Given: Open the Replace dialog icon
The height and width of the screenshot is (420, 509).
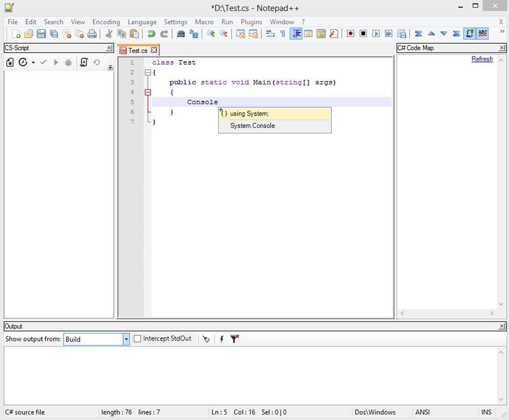Looking at the screenshot, I should (x=194, y=34).
